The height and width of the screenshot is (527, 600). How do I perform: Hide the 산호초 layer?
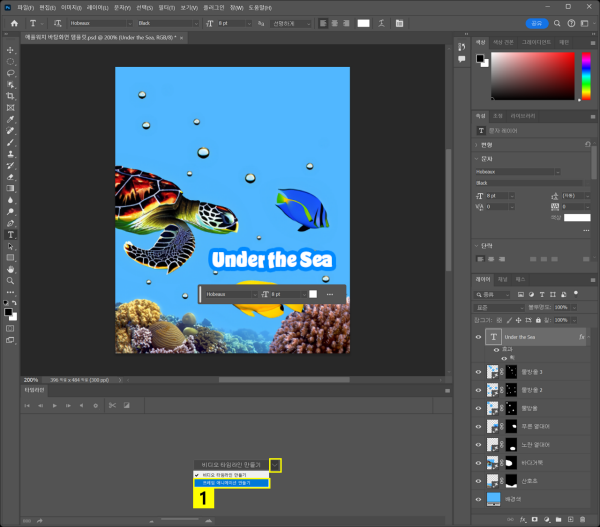point(478,481)
